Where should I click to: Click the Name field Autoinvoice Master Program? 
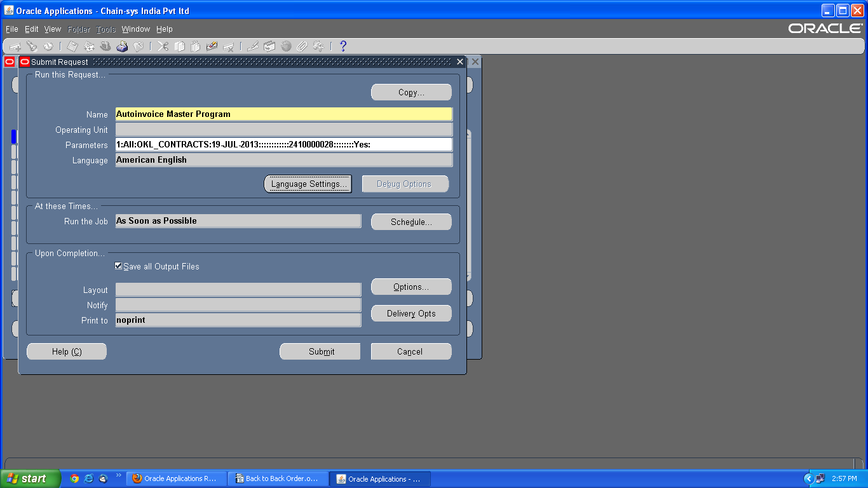(283, 114)
